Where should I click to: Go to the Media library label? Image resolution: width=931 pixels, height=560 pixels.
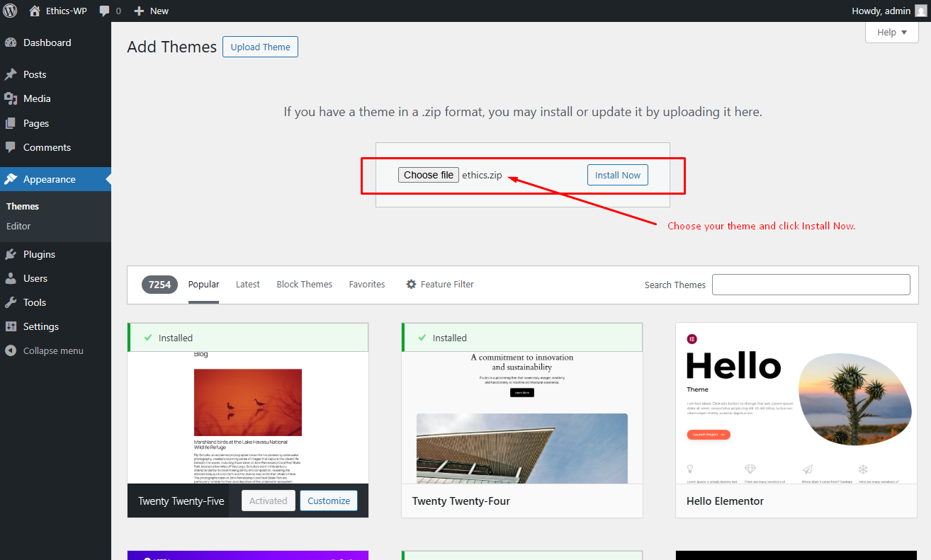pyautogui.click(x=37, y=98)
